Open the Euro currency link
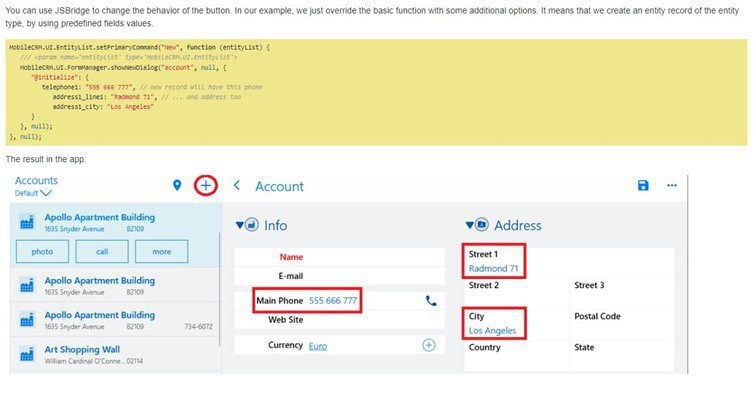 318,346
